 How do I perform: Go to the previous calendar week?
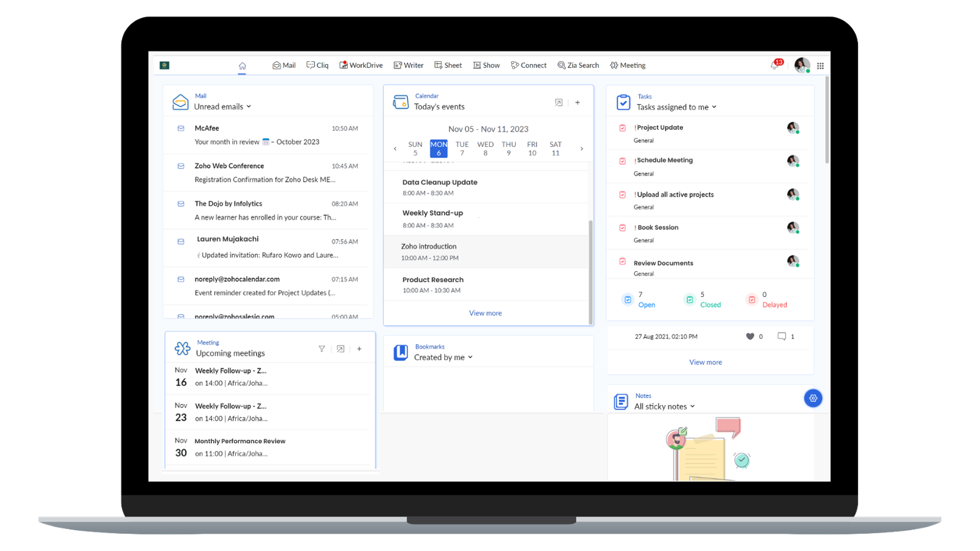point(395,149)
